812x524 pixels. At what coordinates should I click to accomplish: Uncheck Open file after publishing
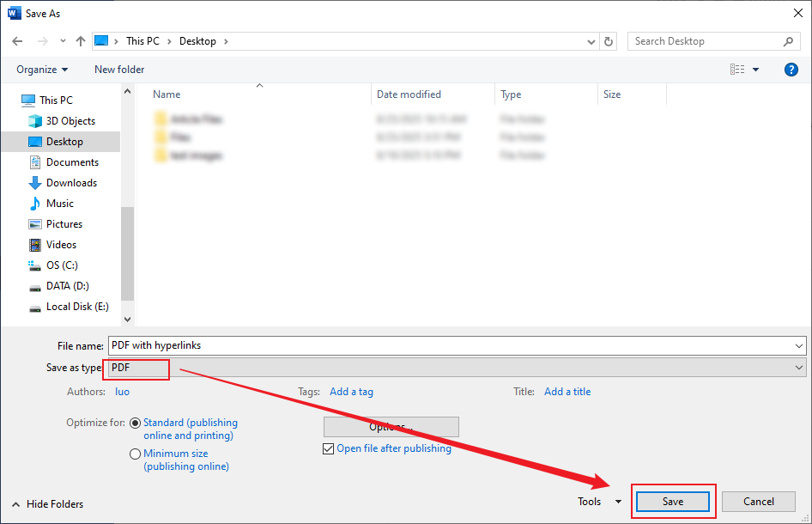[328, 448]
